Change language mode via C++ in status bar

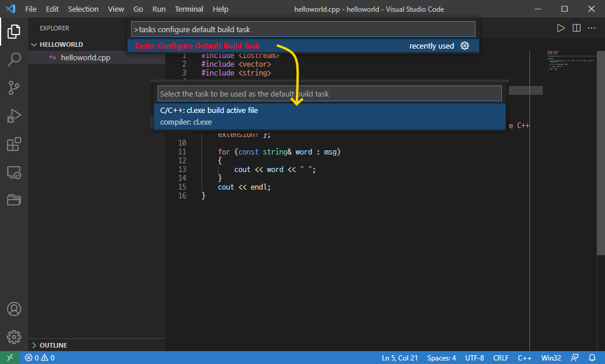524,358
